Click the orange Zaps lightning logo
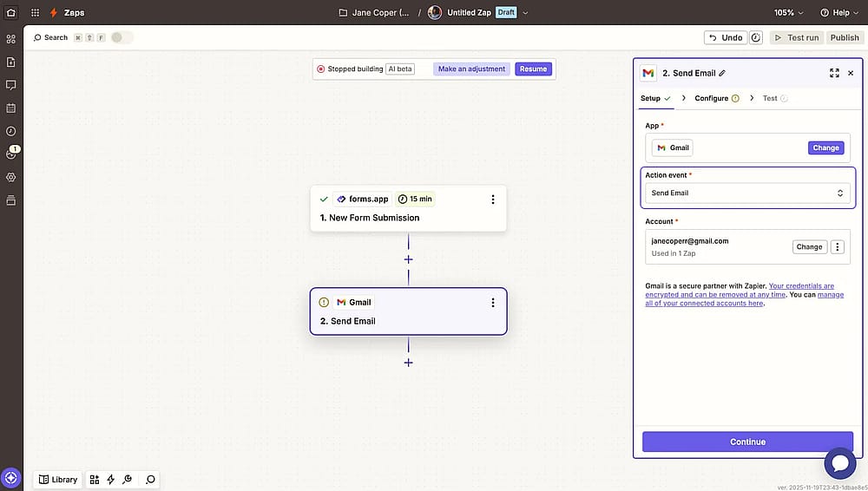868x491 pixels. [x=54, y=12]
